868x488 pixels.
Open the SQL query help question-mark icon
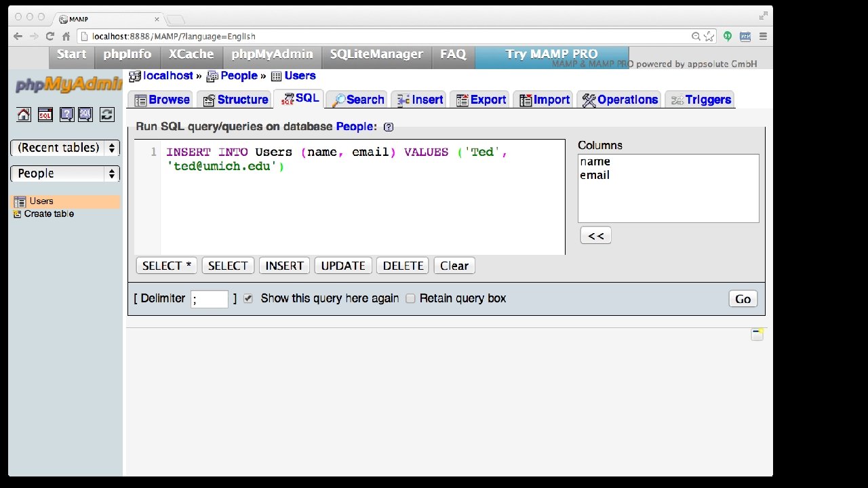(x=389, y=127)
